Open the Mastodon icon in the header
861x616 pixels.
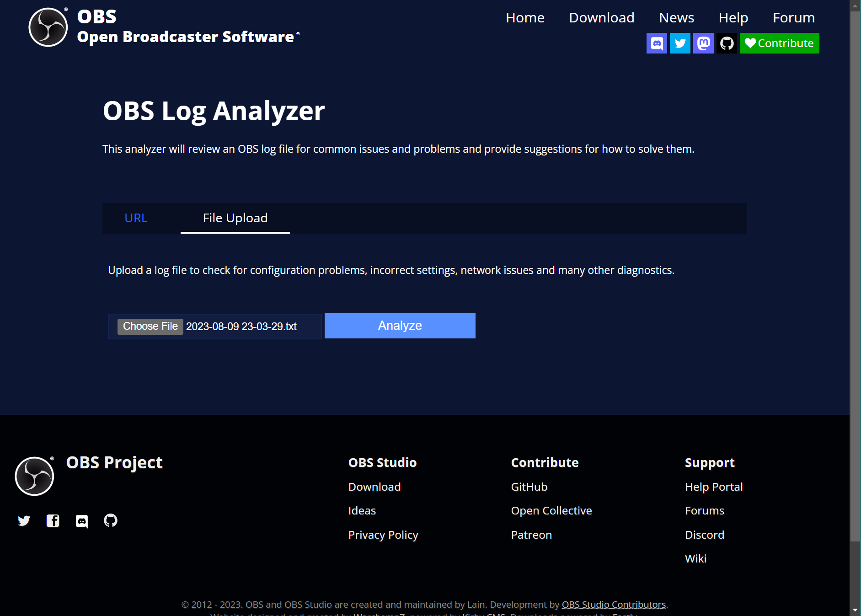coord(703,43)
